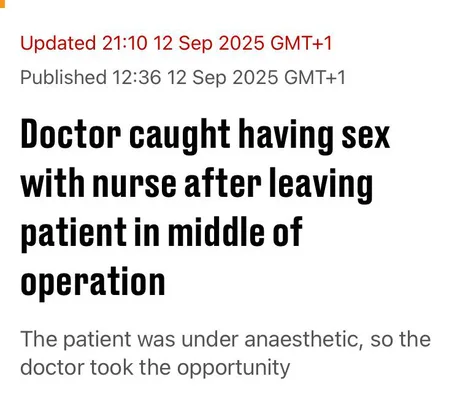Click the word "operation" in the headline
Image resolution: width=460 pixels, height=406 pixels.
93,282
